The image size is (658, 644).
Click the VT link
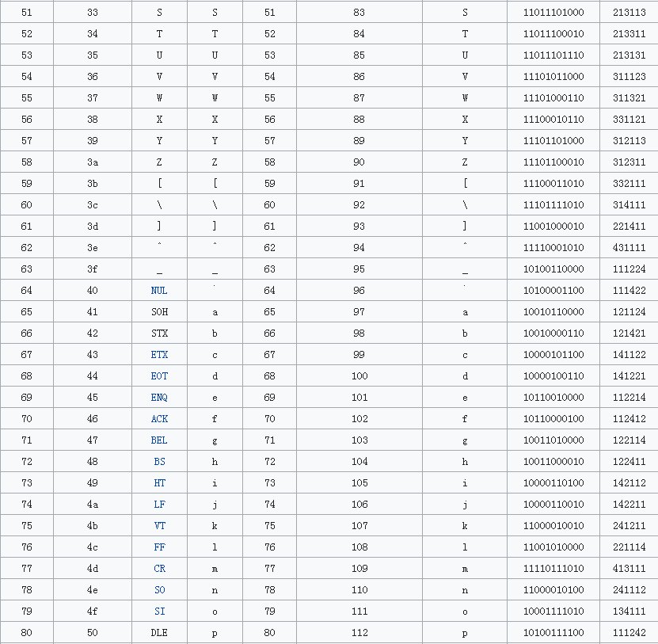159,526
